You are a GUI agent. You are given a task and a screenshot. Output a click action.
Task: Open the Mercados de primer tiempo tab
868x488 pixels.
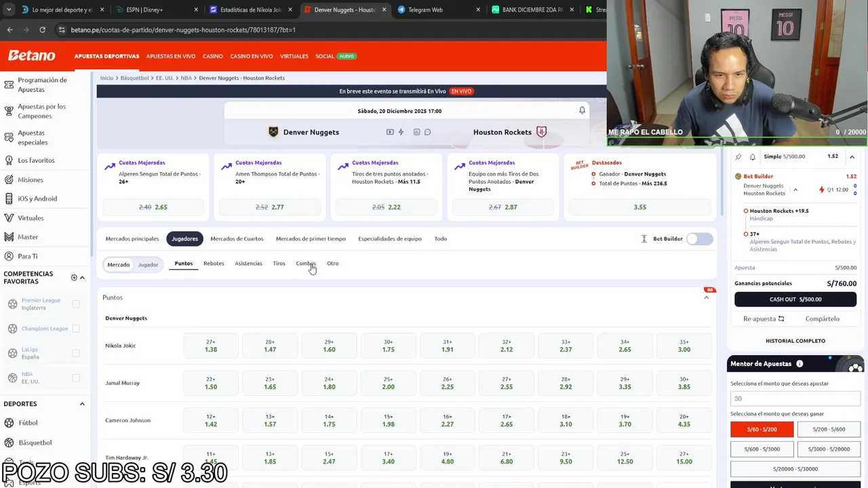pos(311,239)
